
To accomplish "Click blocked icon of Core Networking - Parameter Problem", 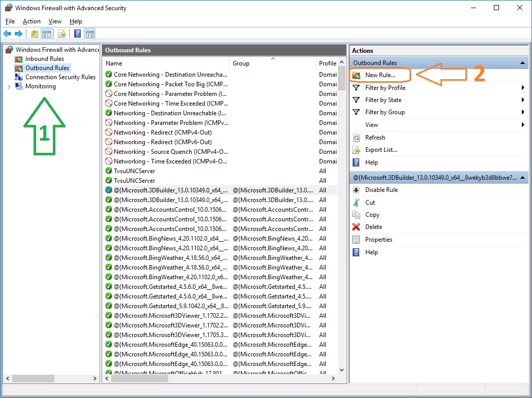I will coord(109,93).
